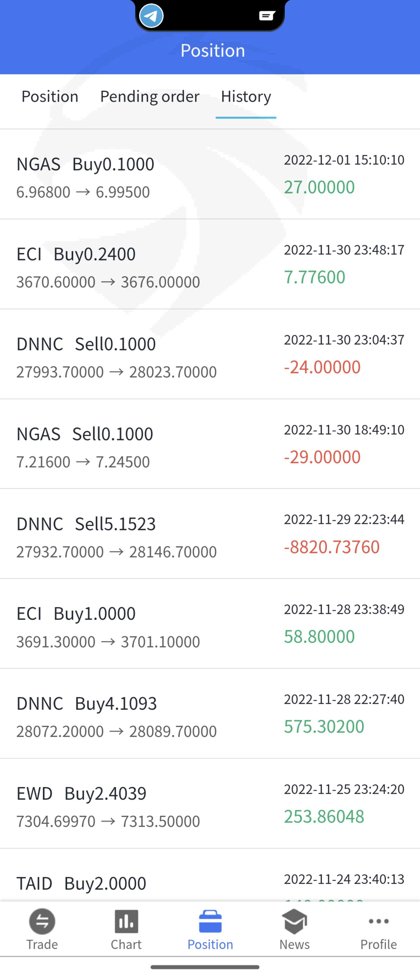Tap the -8820.73760 loss amount

click(332, 547)
